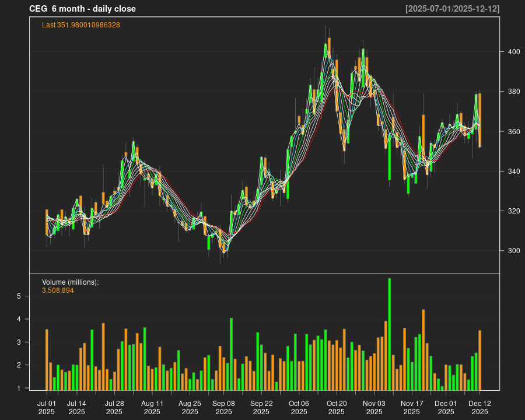Select the 3,508,894 volume value

(x=58, y=290)
